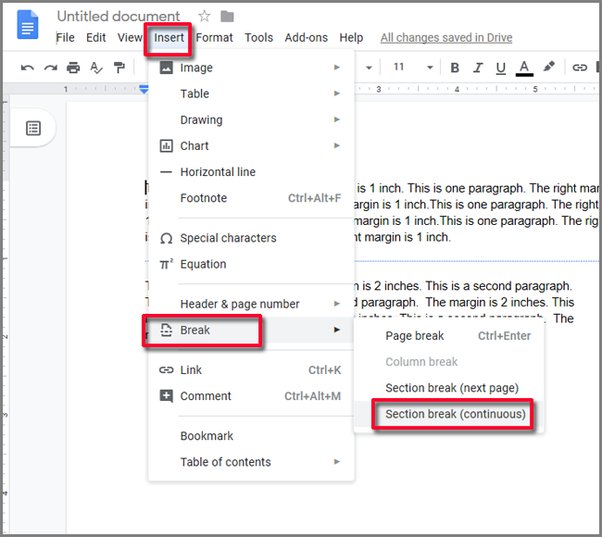Choose Header & page number entry
Image resolution: width=602 pixels, height=537 pixels.
pos(251,304)
